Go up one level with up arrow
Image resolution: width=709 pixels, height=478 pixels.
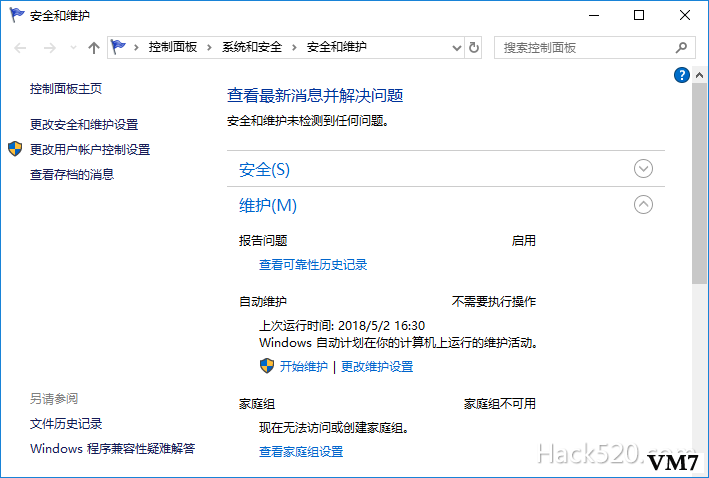(94, 47)
